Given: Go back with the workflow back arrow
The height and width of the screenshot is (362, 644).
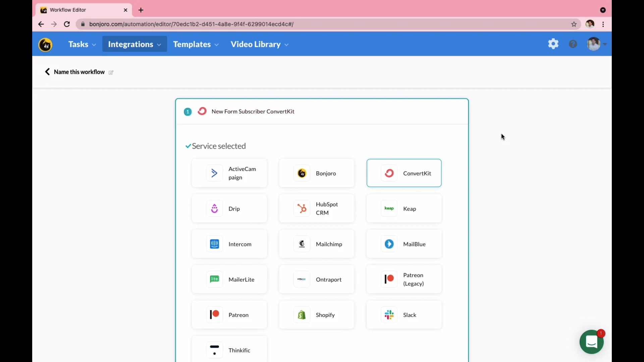Looking at the screenshot, I should [x=47, y=72].
